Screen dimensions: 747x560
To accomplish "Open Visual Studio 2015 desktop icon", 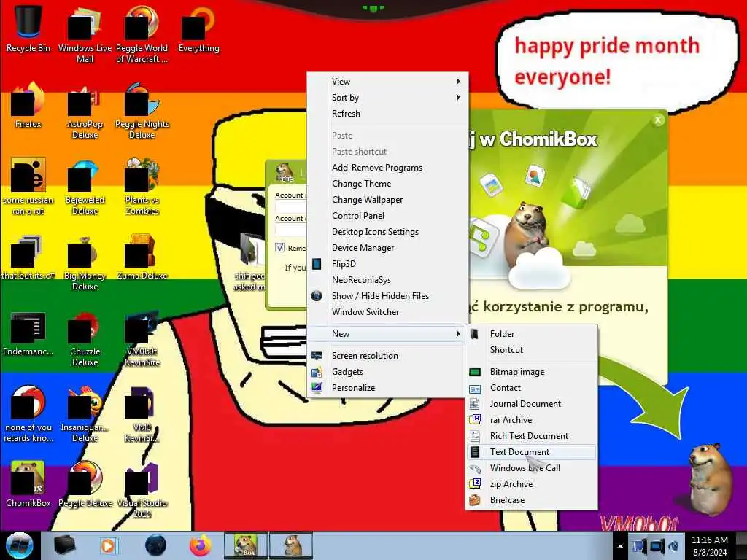I will [142, 489].
